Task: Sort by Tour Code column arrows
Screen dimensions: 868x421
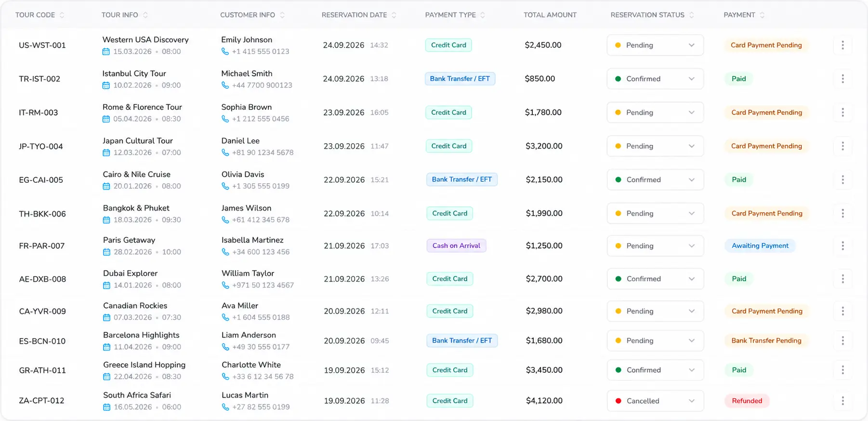Action: [62, 15]
